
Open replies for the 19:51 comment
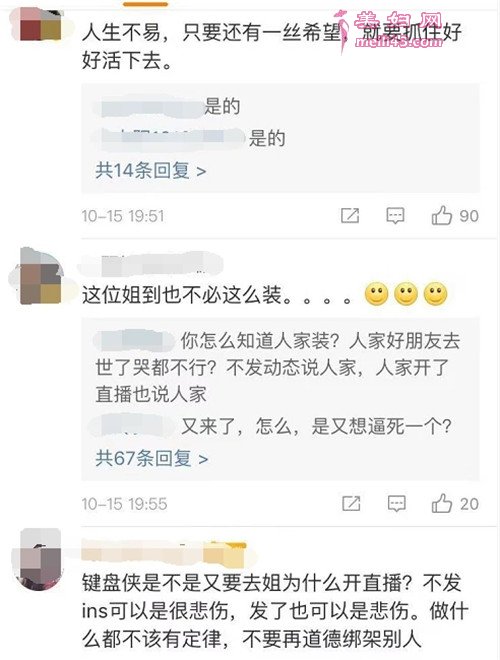pyautogui.click(x=395, y=216)
